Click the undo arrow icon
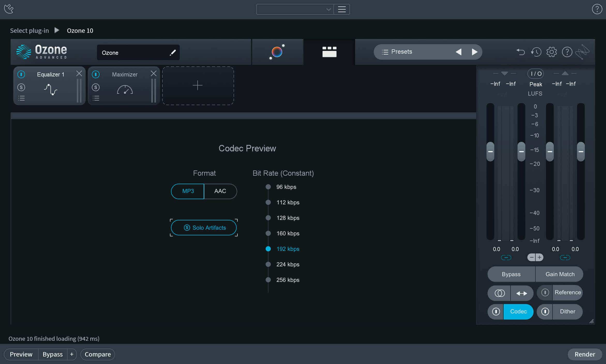Viewport: 606px width, 364px height. click(x=521, y=52)
